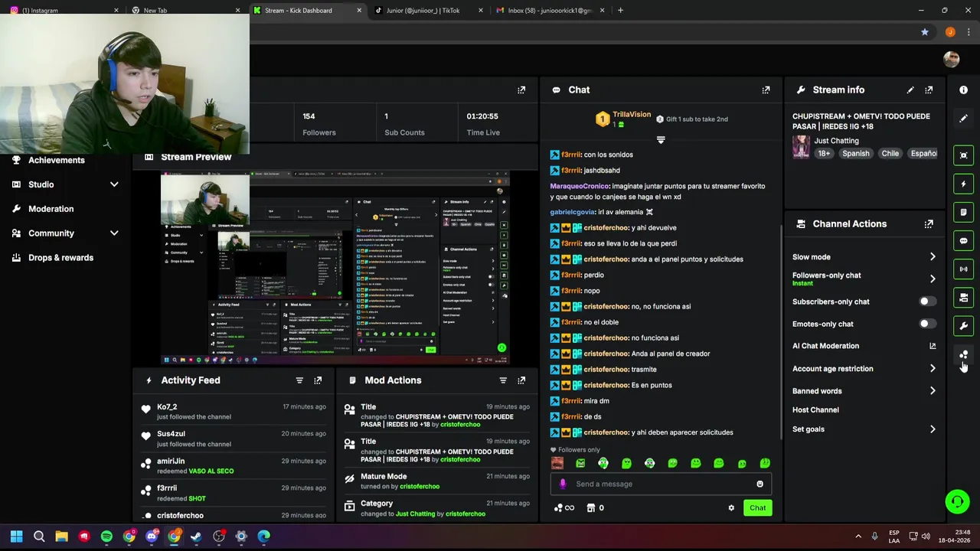Screen dimensions: 980x551
Task: Pop out the Mod Actions panel
Action: pos(521,380)
